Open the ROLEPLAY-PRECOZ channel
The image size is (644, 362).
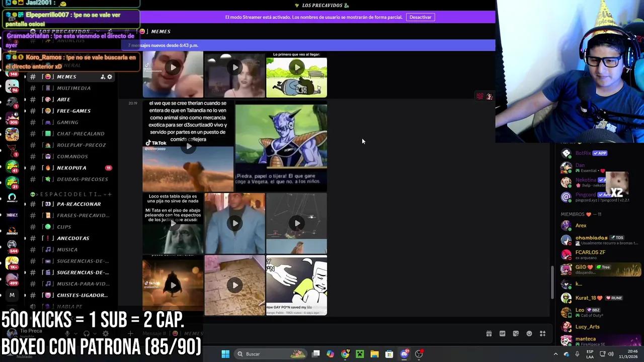[x=70, y=145]
